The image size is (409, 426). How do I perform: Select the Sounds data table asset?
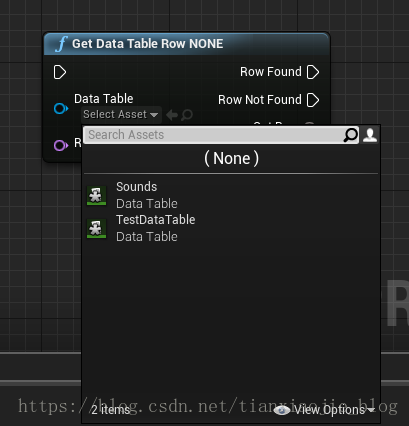click(231, 195)
